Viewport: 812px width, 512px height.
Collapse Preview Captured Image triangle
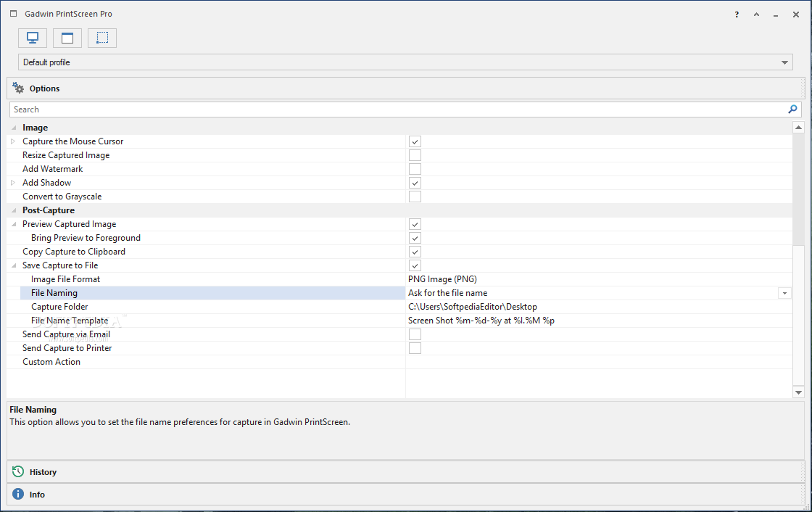(x=14, y=224)
